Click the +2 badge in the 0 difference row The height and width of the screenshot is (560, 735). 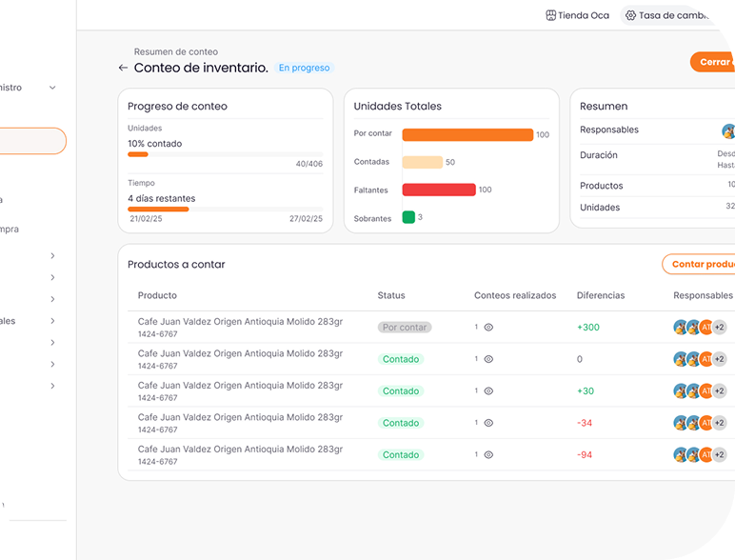720,359
